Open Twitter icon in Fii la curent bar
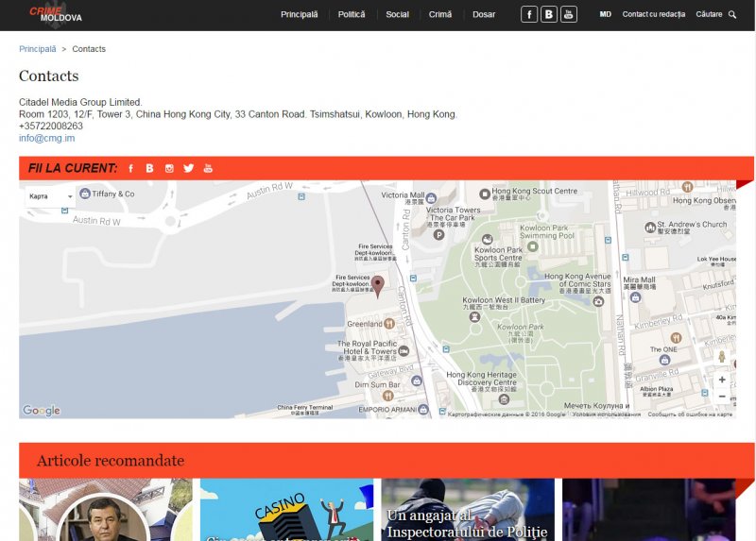The image size is (756, 541). pos(188,168)
